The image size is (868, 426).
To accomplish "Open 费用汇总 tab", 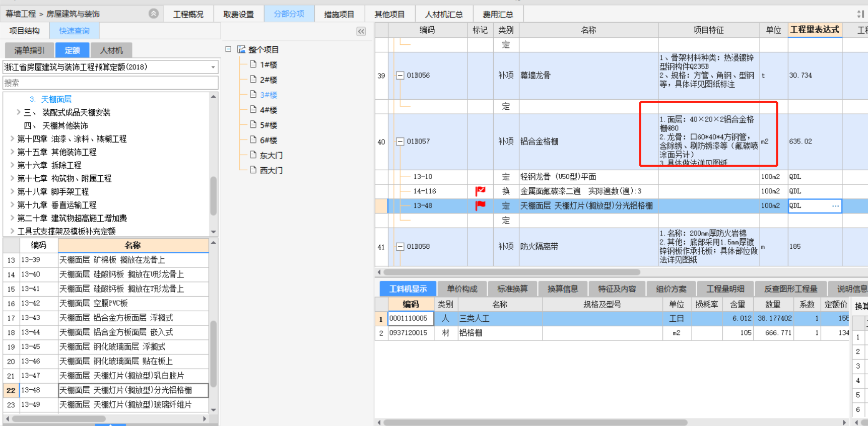I will 498,14.
